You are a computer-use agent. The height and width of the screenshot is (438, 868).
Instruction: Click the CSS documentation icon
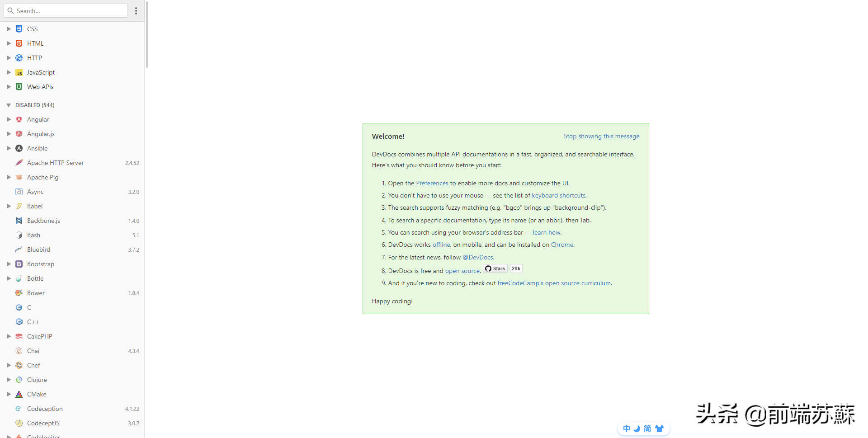[x=19, y=29]
